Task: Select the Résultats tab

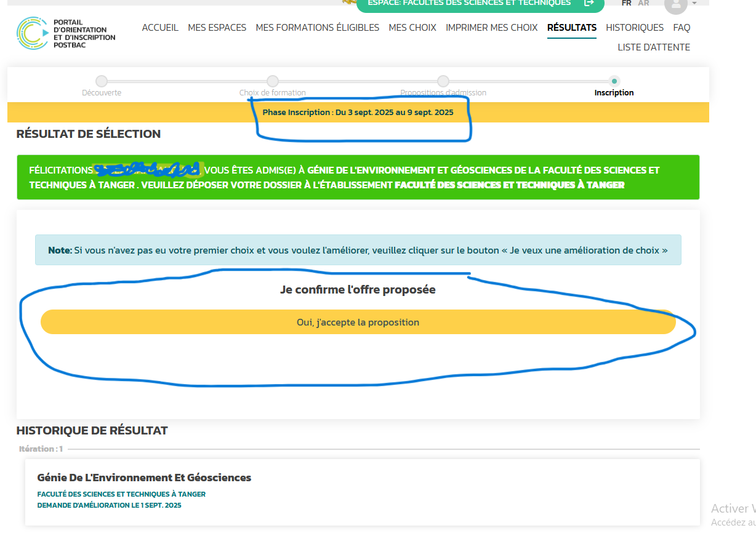Action: tap(571, 28)
